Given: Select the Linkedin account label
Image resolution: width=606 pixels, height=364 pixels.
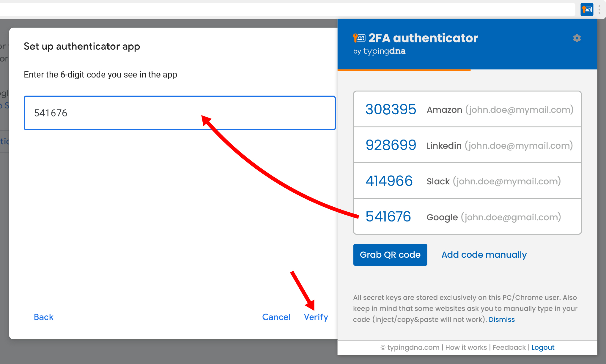Looking at the screenshot, I should pyautogui.click(x=500, y=145).
